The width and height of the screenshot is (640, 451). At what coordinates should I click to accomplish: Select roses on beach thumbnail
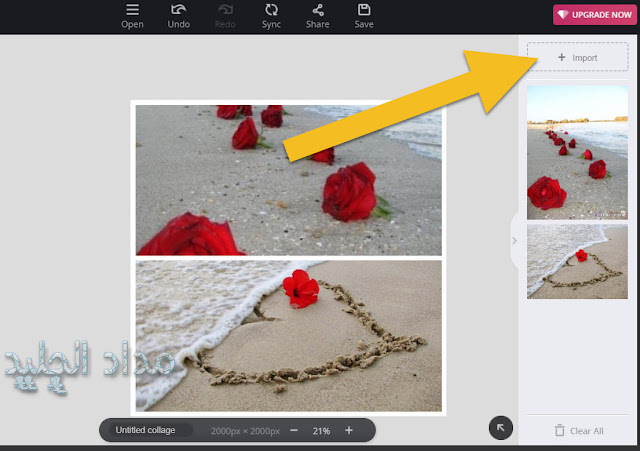[577, 153]
